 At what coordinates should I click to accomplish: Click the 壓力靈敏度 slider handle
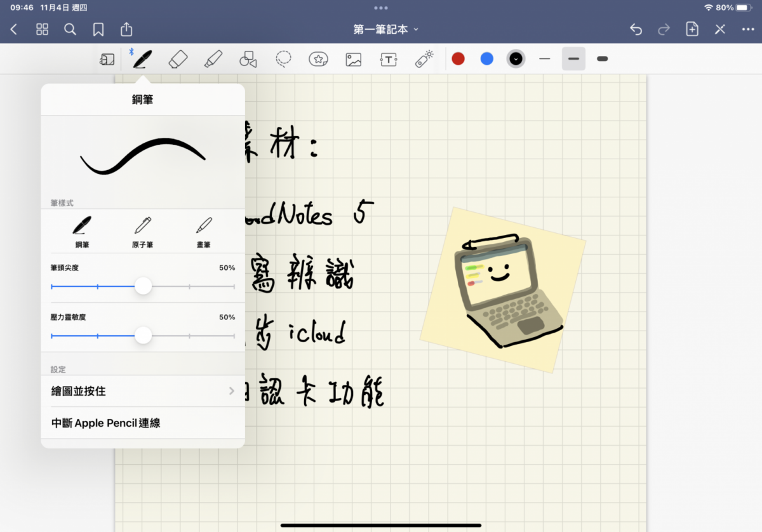144,335
